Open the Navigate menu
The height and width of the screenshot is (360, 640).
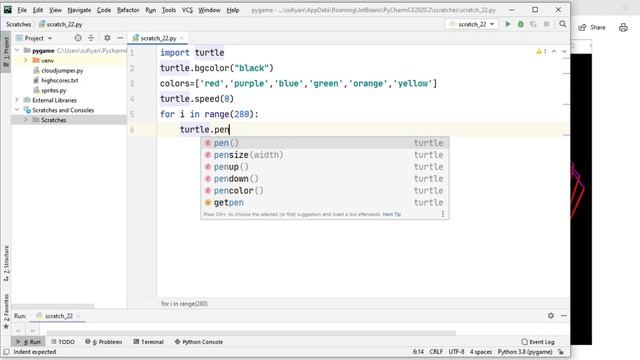click(79, 10)
